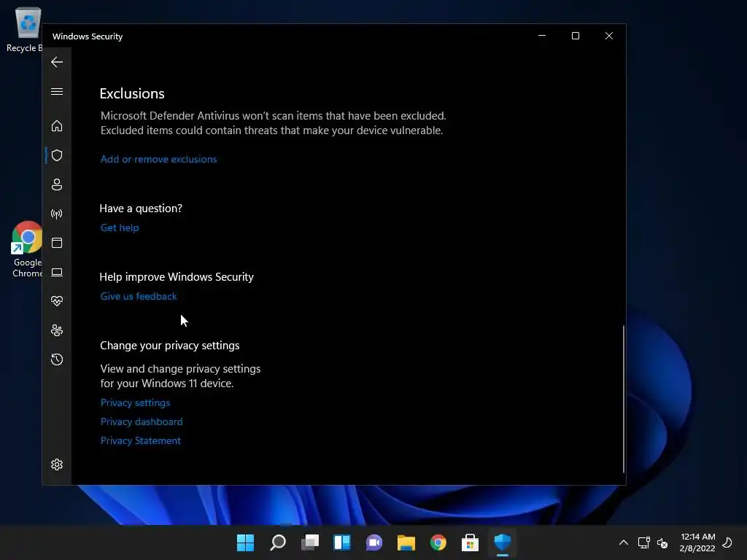Open Account protection person icon
The image size is (747, 560).
coord(57,184)
